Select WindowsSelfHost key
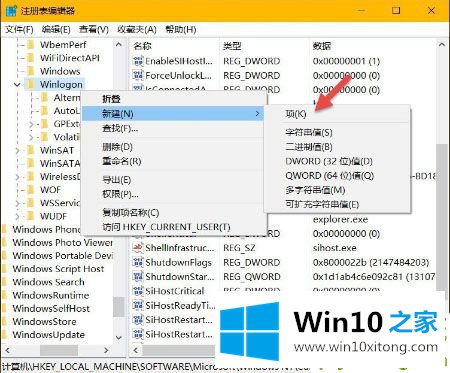450x373 pixels. (x=51, y=309)
